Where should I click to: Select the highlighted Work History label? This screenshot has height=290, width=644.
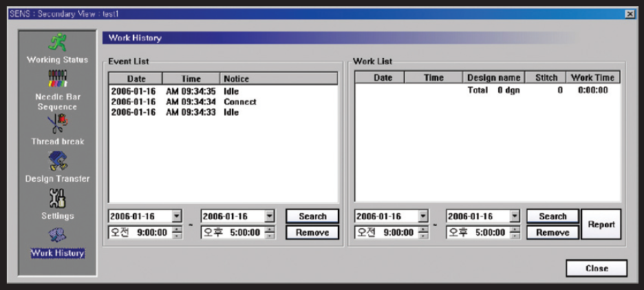(x=58, y=253)
